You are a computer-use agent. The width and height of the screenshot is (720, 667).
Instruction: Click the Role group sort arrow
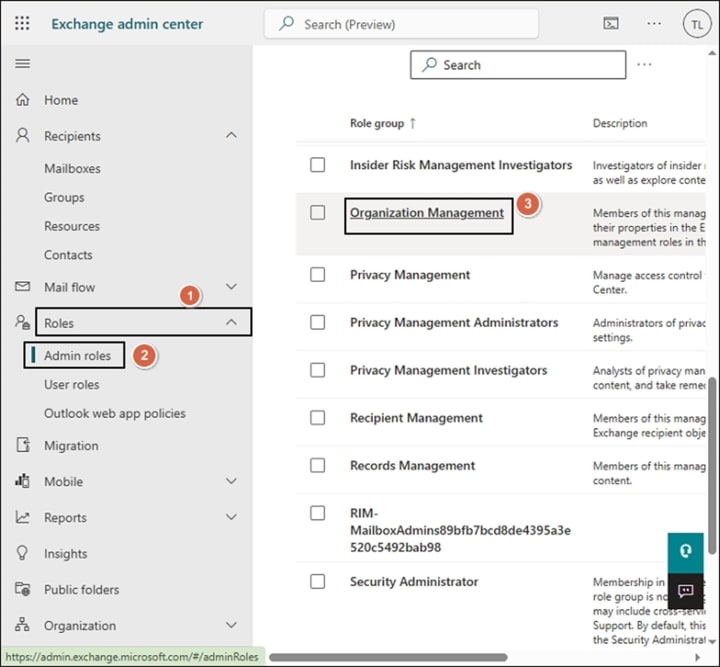click(412, 123)
